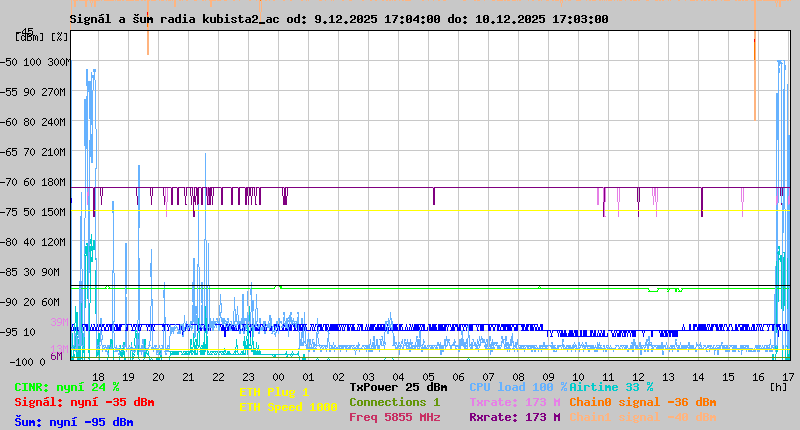Select the red Signál legend entry

[x=84, y=403]
